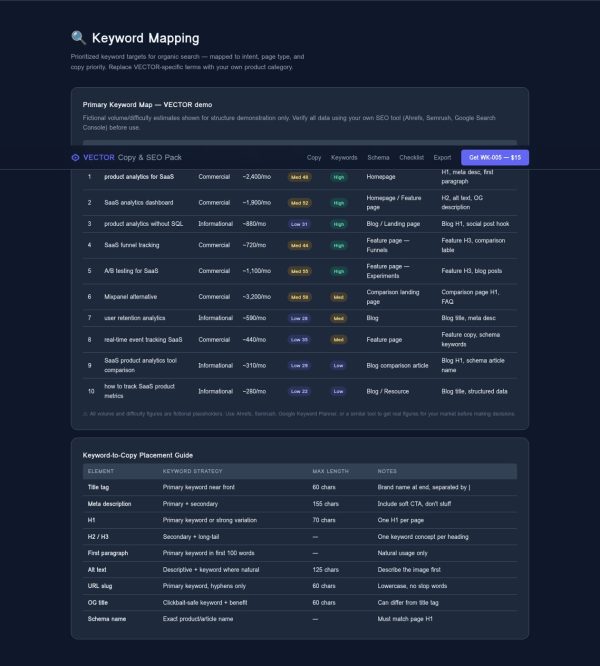Select keyword 'how to track SaaS product metrics'

click(x=139, y=391)
